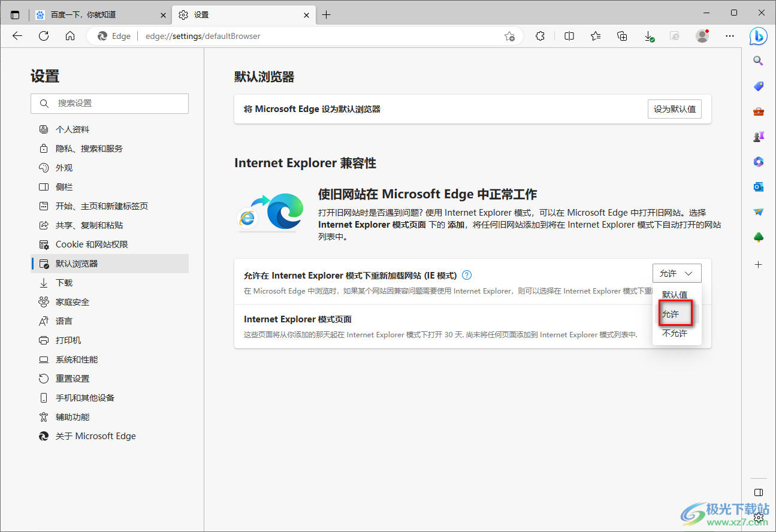
Task: Open 关于 Microsoft Edge section
Action: pyautogui.click(x=110, y=436)
